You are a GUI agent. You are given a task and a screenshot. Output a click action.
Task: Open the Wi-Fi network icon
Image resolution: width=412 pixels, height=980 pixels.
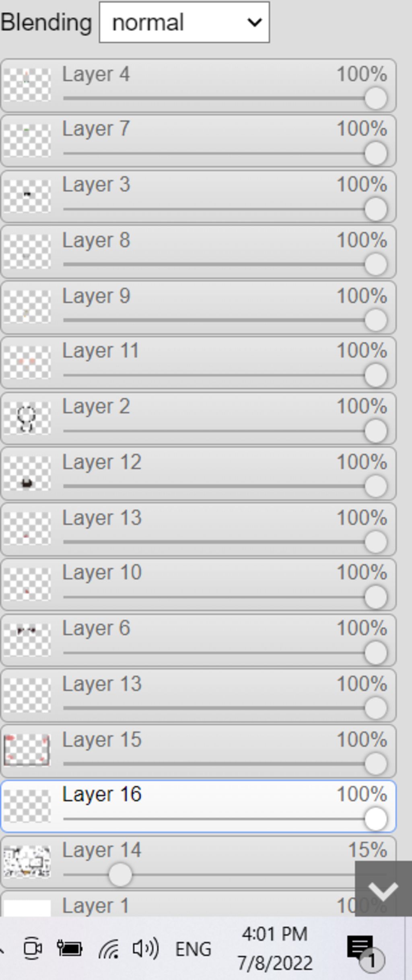[109, 949]
